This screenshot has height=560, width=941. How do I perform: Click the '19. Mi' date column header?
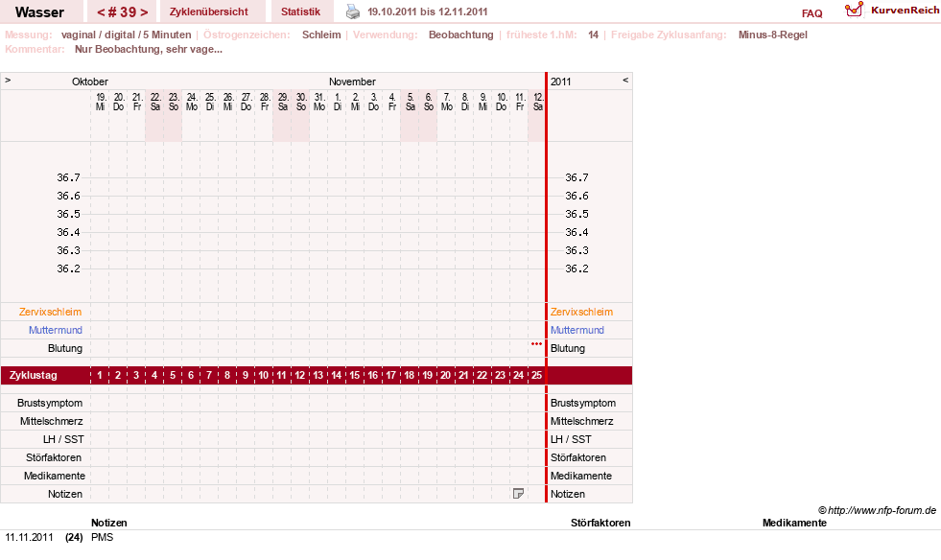pos(100,102)
